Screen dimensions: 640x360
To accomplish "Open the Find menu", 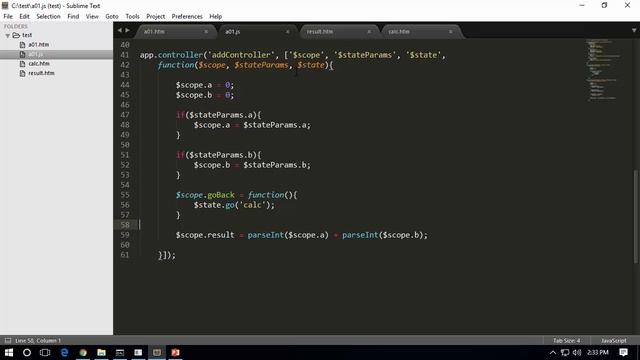I will point(73,16).
